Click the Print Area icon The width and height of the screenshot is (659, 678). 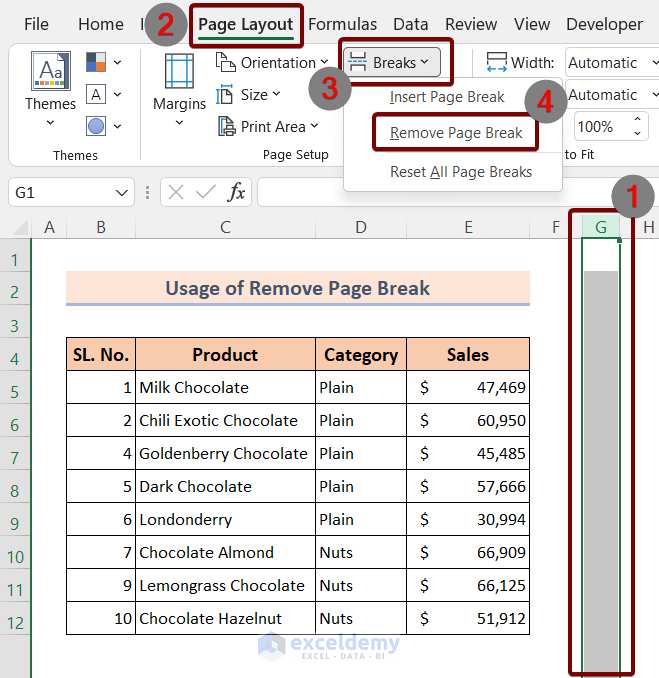(227, 126)
